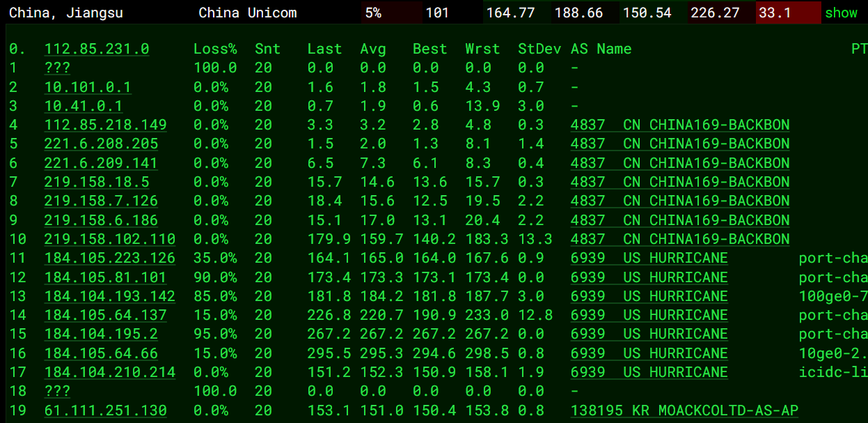
Task: Open the 138195 KR MOACKCOLTD-AS-AP link
Action: 684,410
